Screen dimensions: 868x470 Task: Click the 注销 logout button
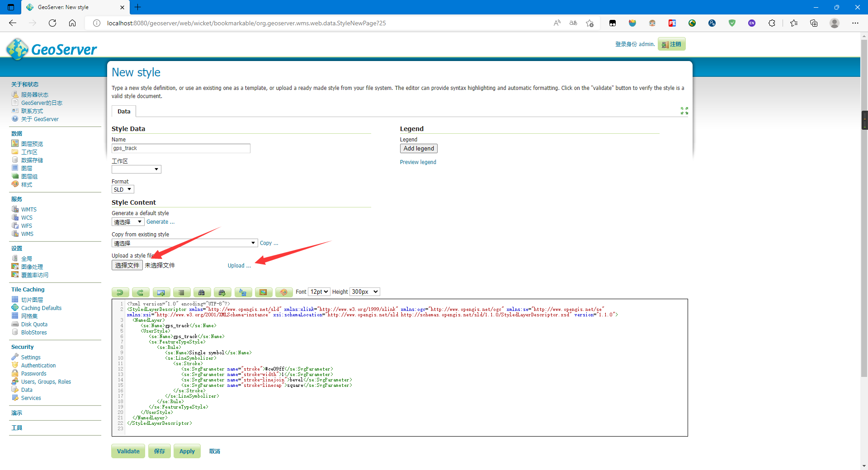click(x=672, y=44)
